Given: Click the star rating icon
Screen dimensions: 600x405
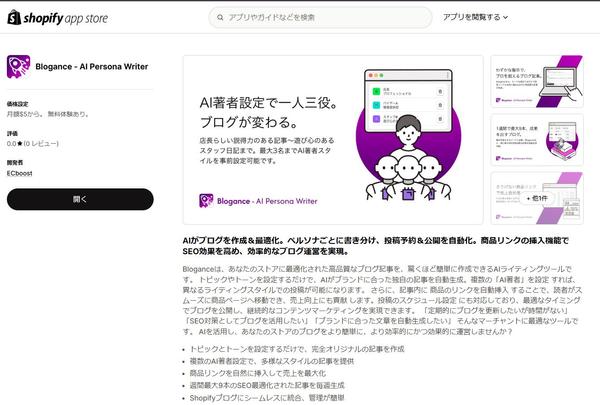Looking at the screenshot, I should (x=20, y=144).
